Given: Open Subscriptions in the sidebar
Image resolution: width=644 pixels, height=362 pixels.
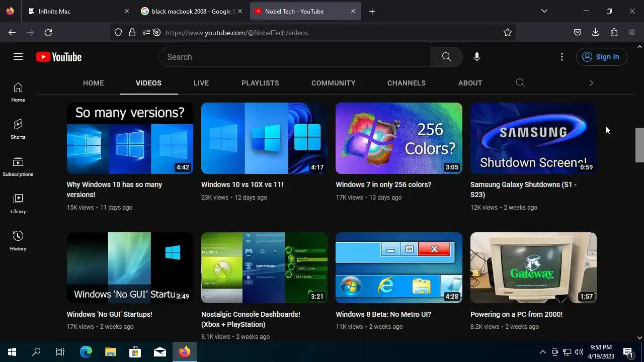Looking at the screenshot, I should (x=18, y=166).
